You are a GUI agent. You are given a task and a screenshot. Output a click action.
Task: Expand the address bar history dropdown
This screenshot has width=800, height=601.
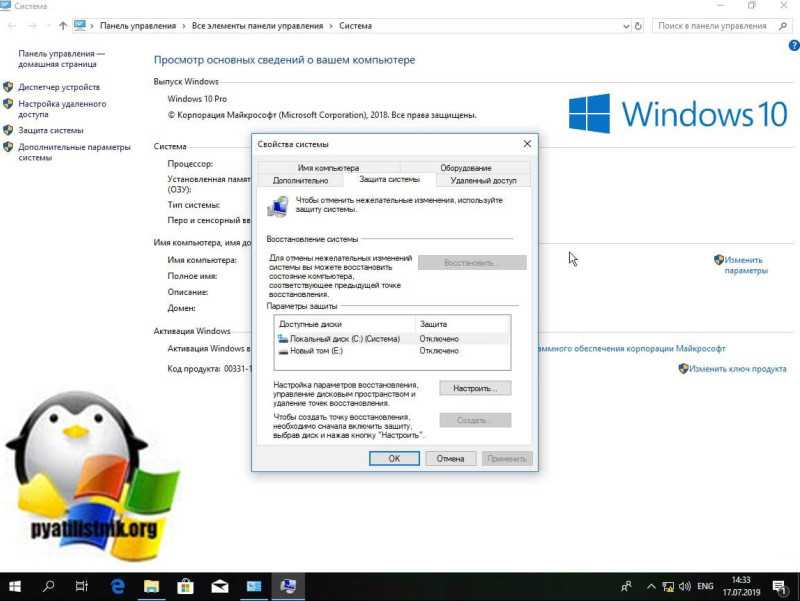point(626,26)
